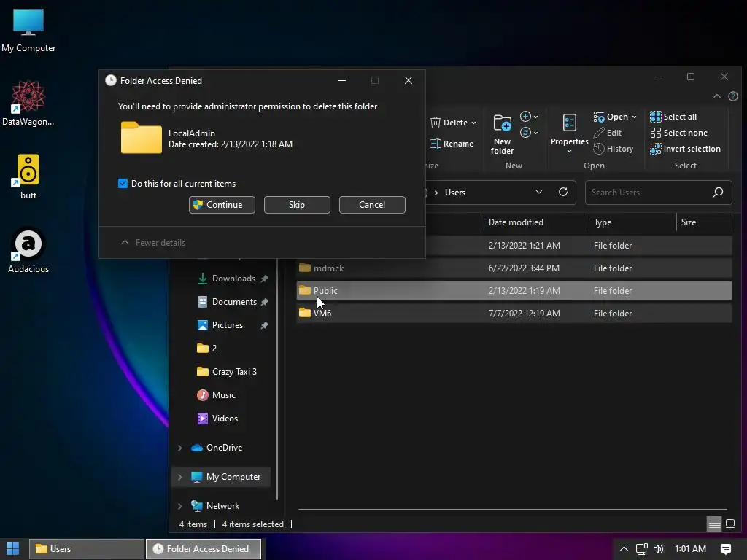Launch DataWagon desktop shortcut
The image size is (747, 560).
tap(28, 104)
